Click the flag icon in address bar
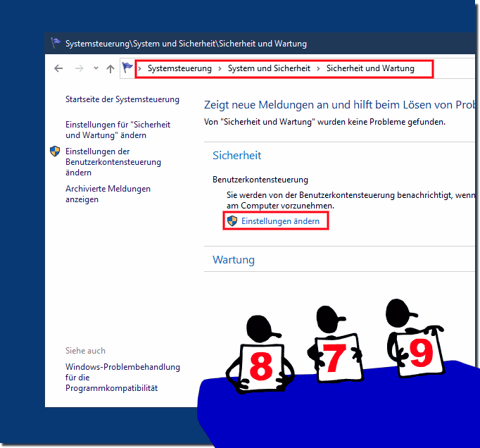The height and width of the screenshot is (448, 480). (x=127, y=67)
